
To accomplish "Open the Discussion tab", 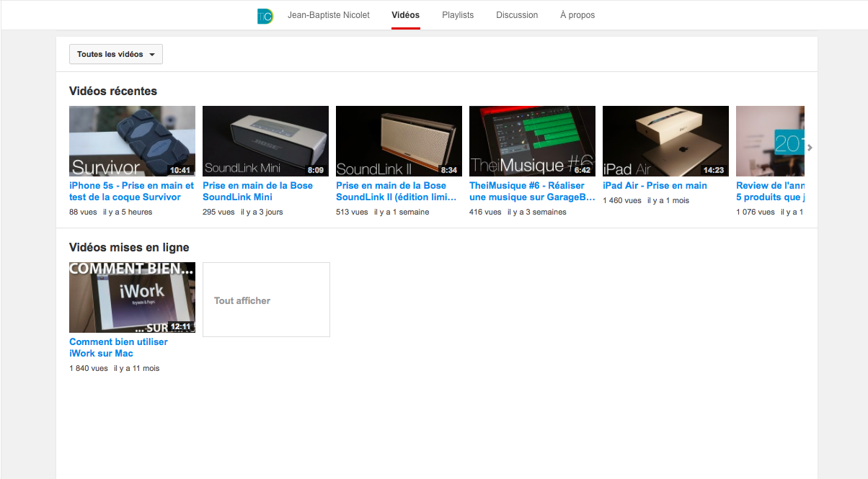I will [x=517, y=15].
